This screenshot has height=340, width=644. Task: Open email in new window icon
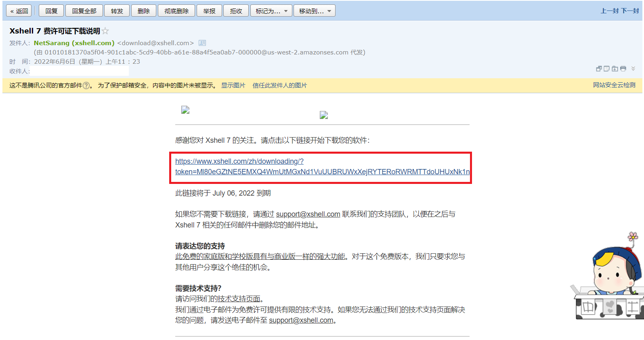[x=599, y=69]
